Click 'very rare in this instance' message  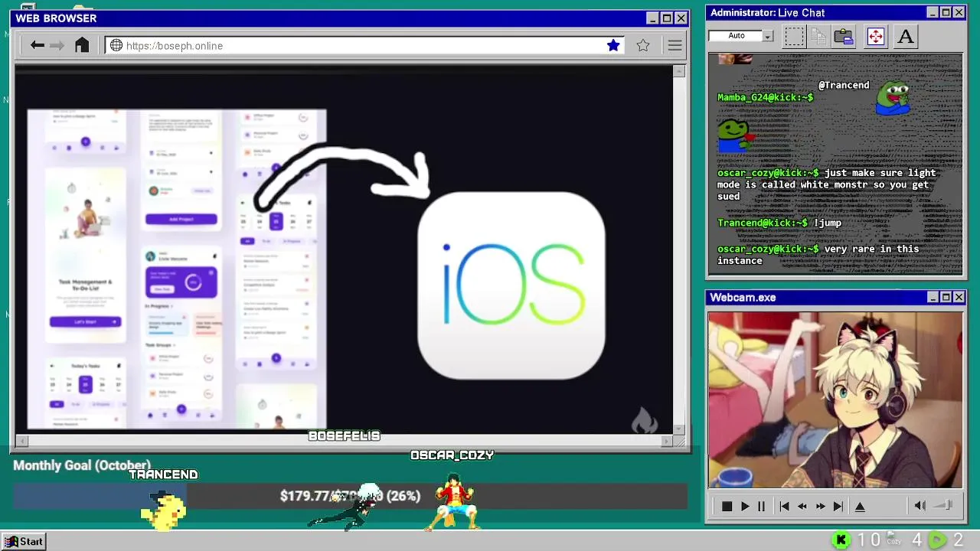point(818,255)
